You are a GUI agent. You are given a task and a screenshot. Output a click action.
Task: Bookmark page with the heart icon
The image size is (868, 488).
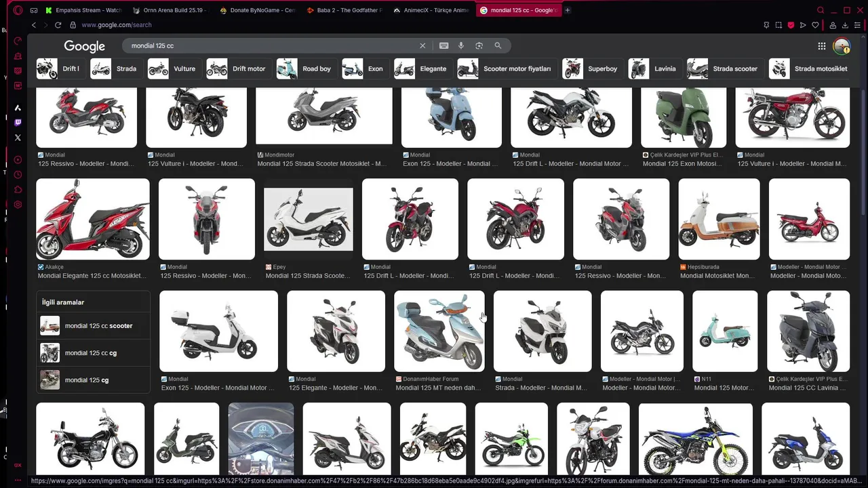(x=815, y=25)
